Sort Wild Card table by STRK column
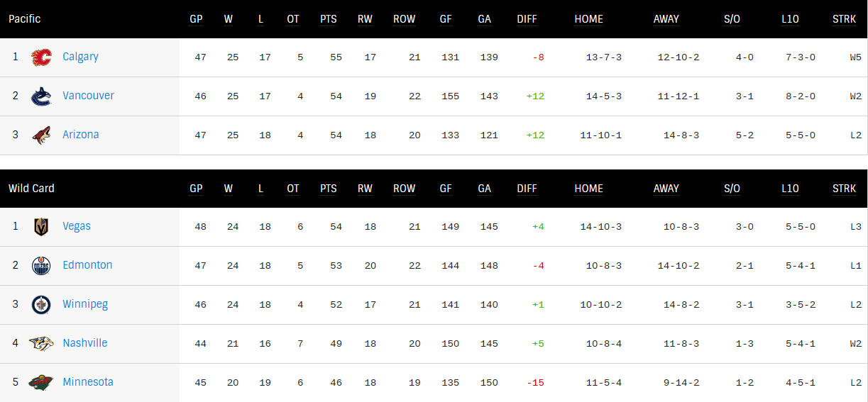868x402 pixels. tap(844, 189)
